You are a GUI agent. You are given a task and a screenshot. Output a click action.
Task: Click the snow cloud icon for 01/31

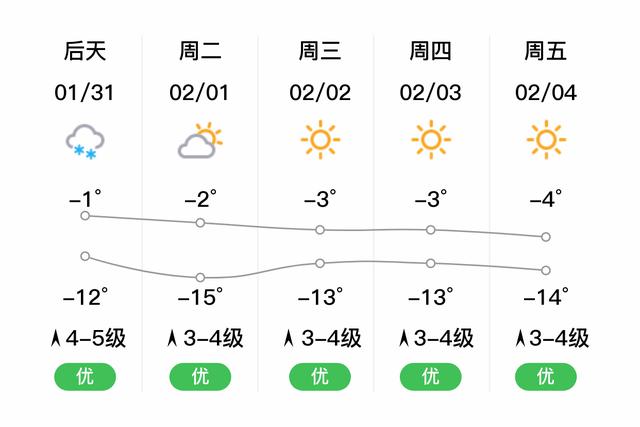point(85,141)
